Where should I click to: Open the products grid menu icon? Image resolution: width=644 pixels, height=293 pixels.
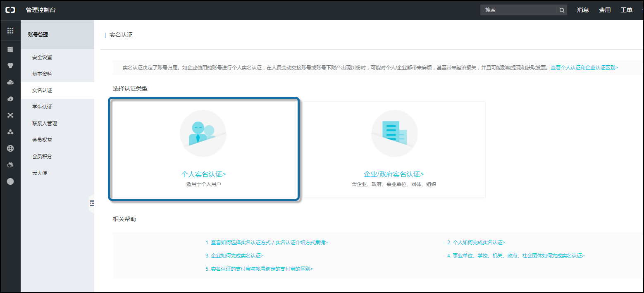pos(10,31)
